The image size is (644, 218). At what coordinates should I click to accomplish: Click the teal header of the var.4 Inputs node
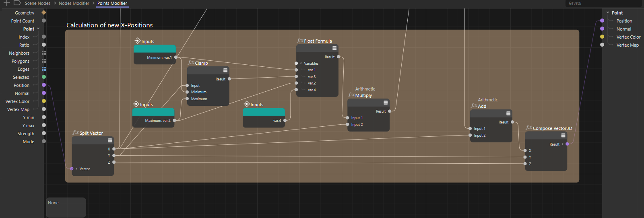point(264,112)
